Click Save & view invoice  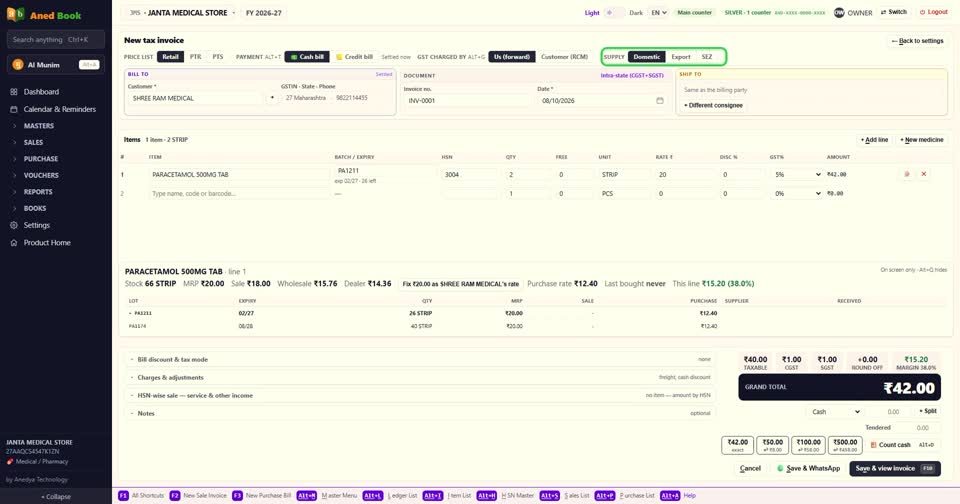(895, 468)
